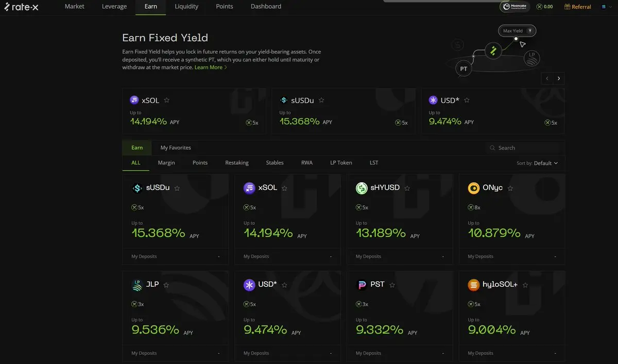Click the hyloSOL+ token icon
This screenshot has height=364, width=618.
point(473,285)
